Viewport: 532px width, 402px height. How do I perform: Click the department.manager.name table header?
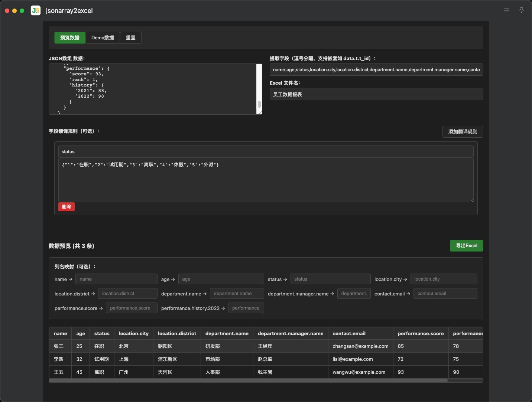[x=291, y=333]
